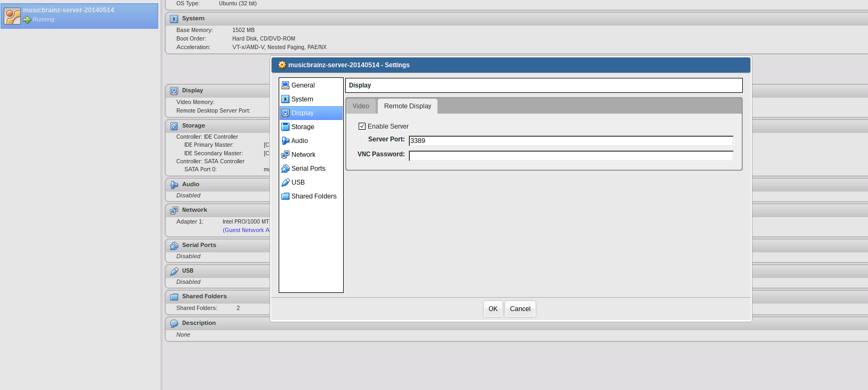Screen dimensions: 868x390
Task: Click the Shared Folders icon in settings list
Action: point(285,196)
